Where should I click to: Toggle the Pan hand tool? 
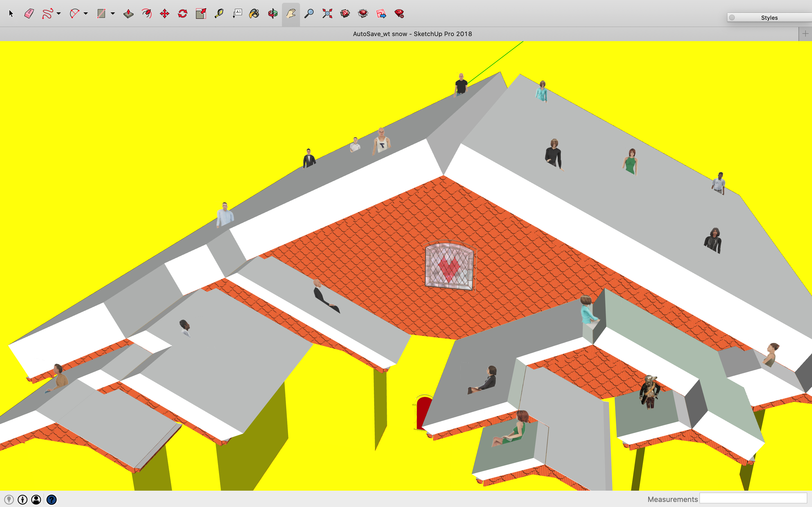(x=291, y=14)
